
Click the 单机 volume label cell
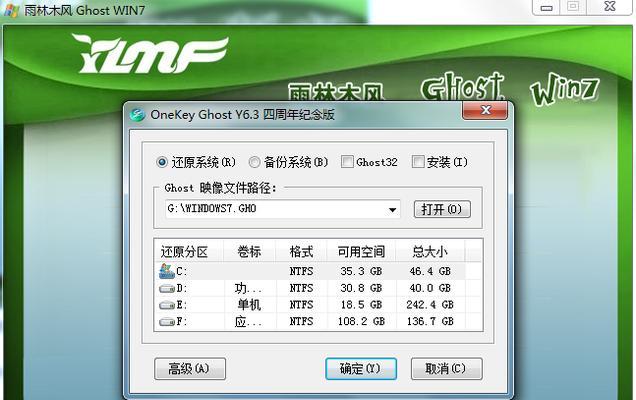point(249,305)
